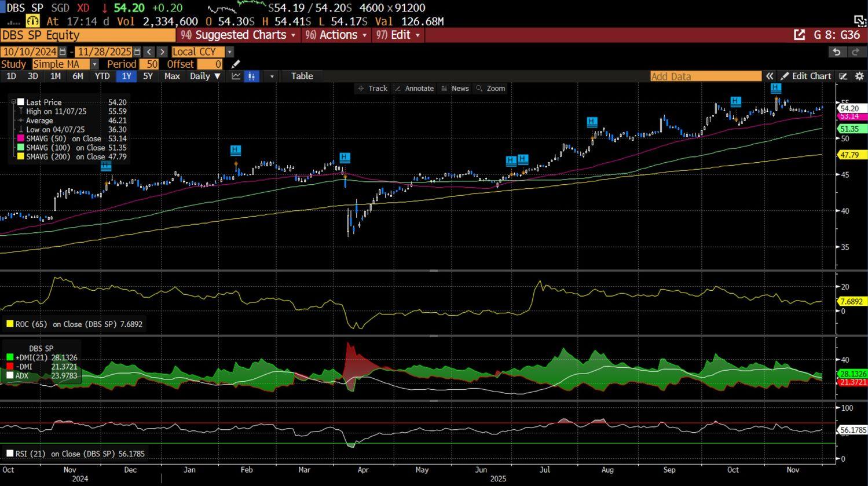Select the 5Y time range

(148, 76)
